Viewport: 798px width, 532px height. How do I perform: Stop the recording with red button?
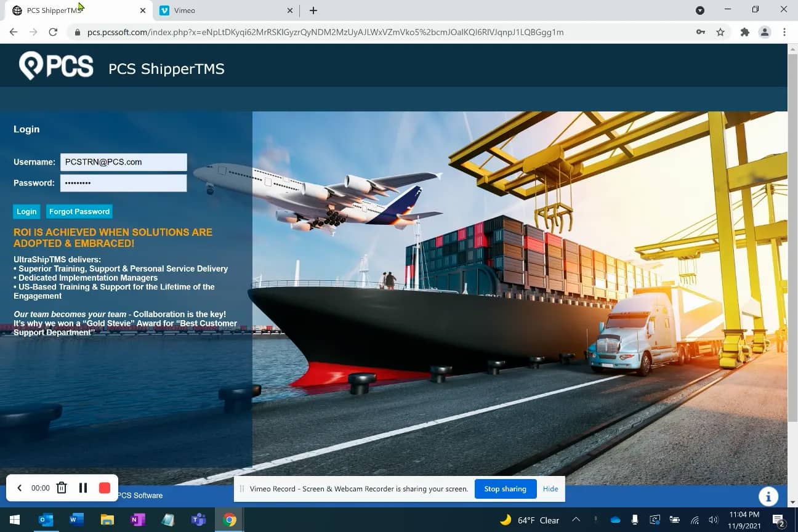(105, 488)
